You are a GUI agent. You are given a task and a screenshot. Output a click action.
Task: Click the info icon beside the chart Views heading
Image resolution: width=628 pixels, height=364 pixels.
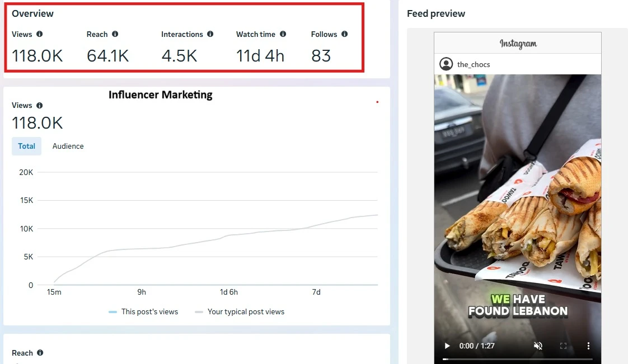39,105
